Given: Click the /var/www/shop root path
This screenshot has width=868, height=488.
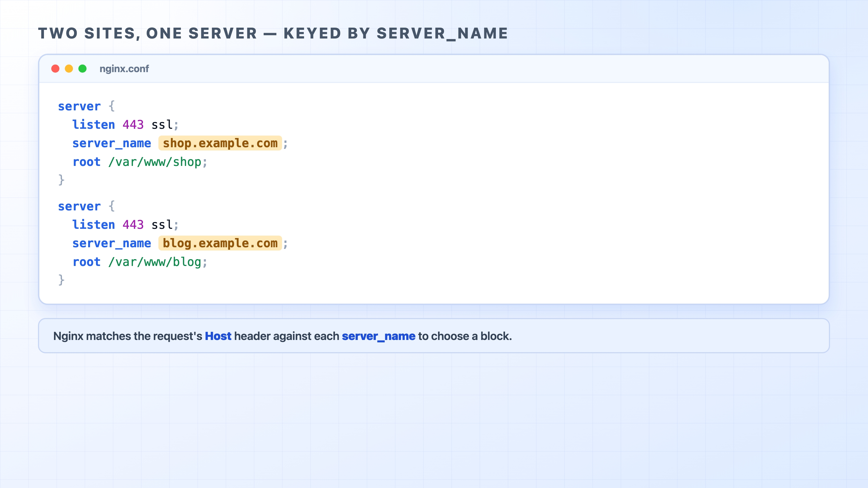Looking at the screenshot, I should [x=155, y=162].
